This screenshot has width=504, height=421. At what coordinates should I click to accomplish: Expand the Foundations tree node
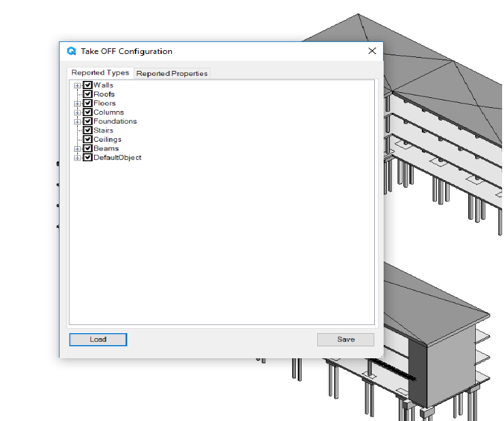(x=77, y=122)
